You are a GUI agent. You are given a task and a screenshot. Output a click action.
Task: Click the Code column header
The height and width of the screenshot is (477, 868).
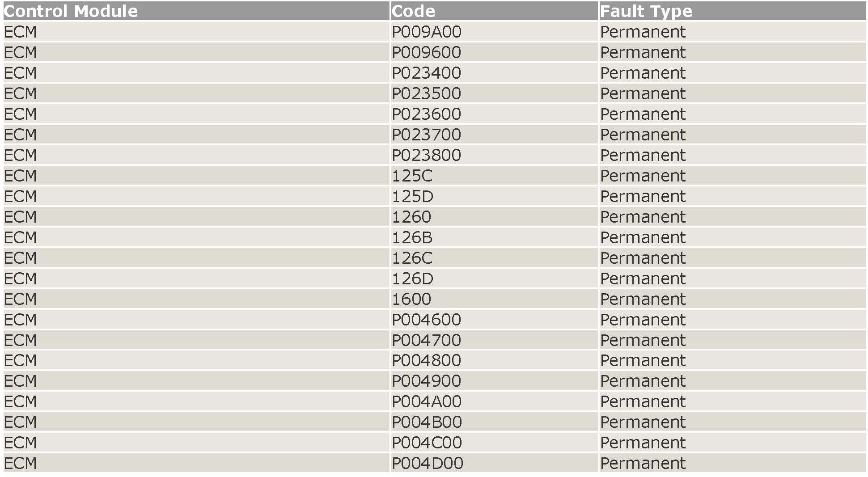[x=413, y=11]
